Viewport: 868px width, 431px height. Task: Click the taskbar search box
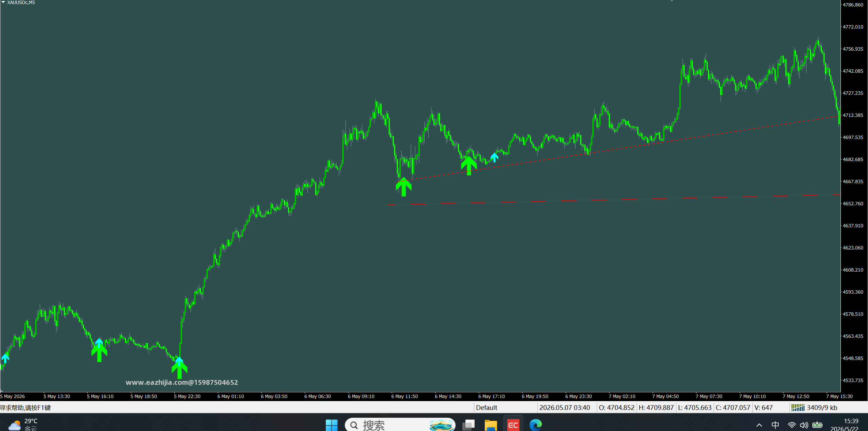point(400,425)
